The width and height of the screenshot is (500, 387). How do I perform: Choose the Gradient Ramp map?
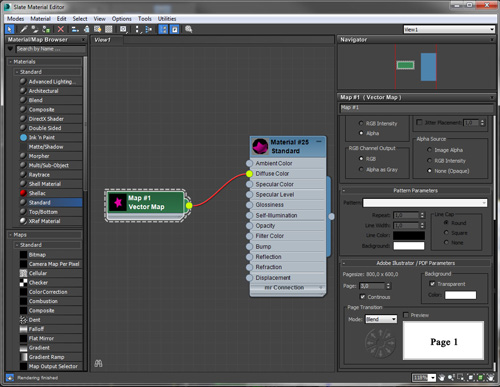pos(50,357)
